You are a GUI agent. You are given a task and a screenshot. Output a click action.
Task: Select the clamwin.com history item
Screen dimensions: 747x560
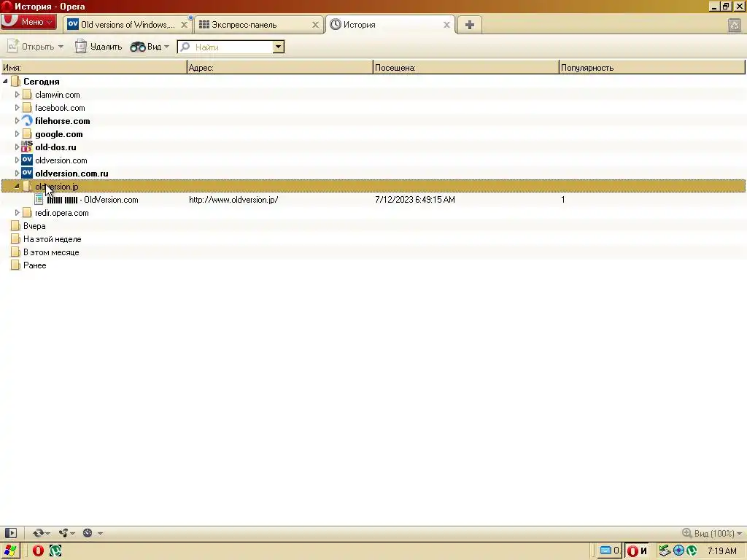click(x=58, y=95)
